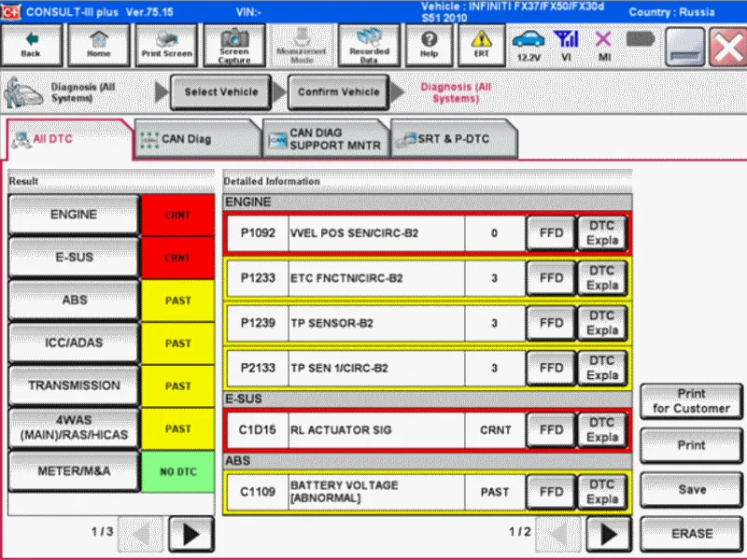Select the ICC/ADAS system result
Image resolution: width=747 pixels, height=560 pixels.
pos(74,343)
